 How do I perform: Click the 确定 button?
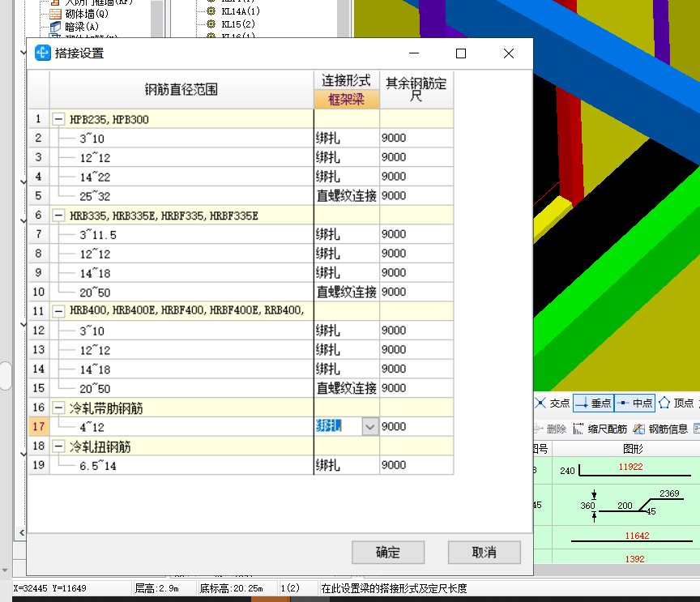388,553
